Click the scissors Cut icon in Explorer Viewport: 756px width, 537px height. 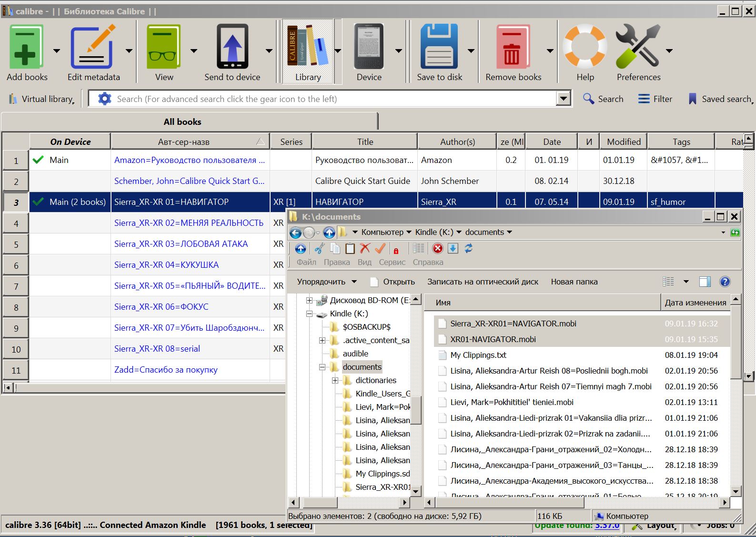click(320, 248)
